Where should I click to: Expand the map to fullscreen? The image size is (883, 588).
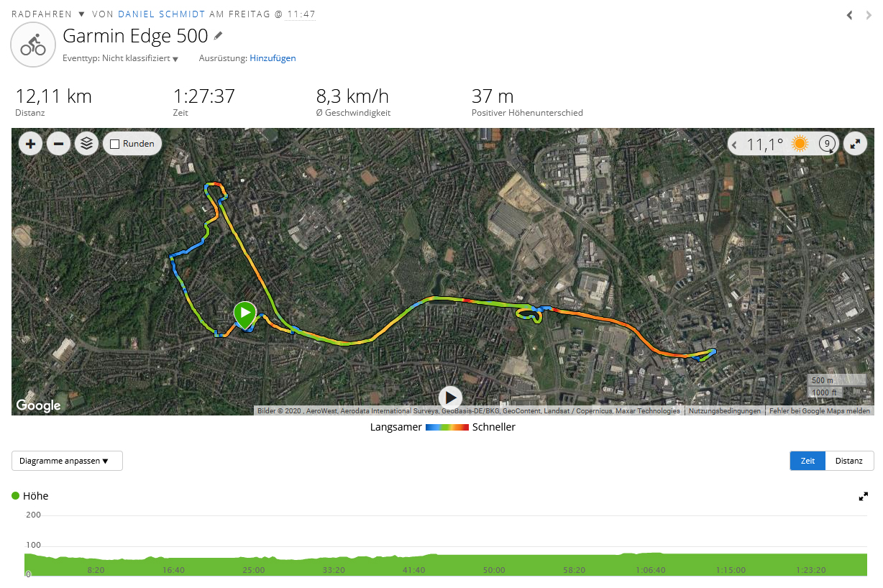855,144
